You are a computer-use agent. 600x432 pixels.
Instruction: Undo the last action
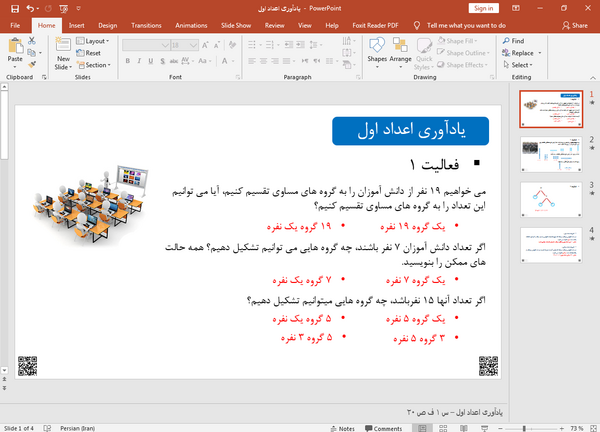(30, 8)
